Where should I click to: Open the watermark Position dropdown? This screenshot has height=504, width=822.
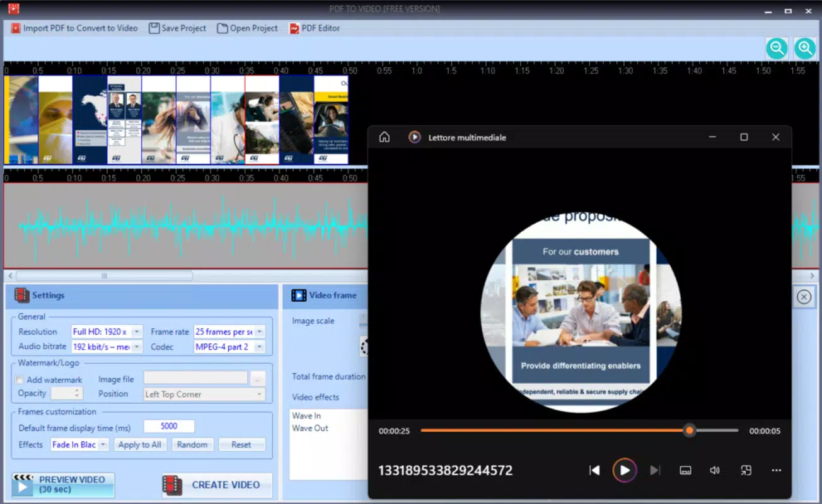(204, 394)
